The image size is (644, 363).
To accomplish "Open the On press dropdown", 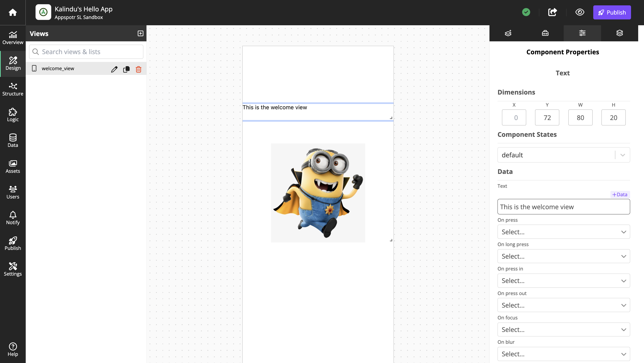I will point(563,232).
